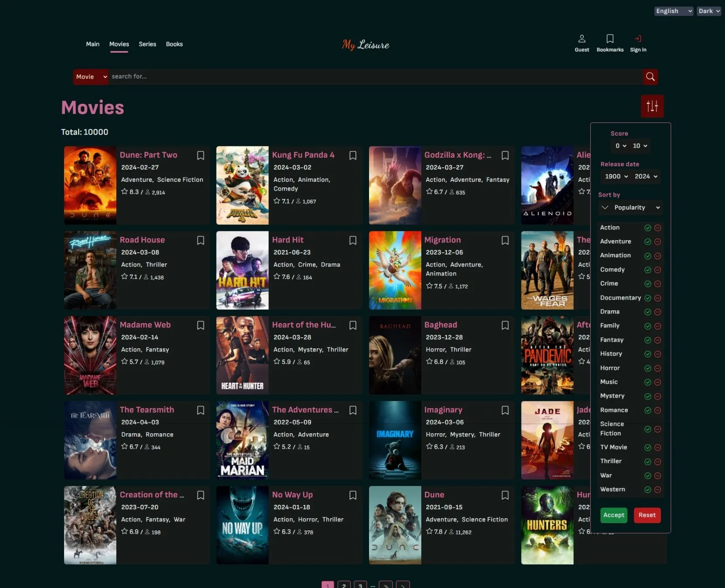Click the Accept filter button

coord(613,515)
